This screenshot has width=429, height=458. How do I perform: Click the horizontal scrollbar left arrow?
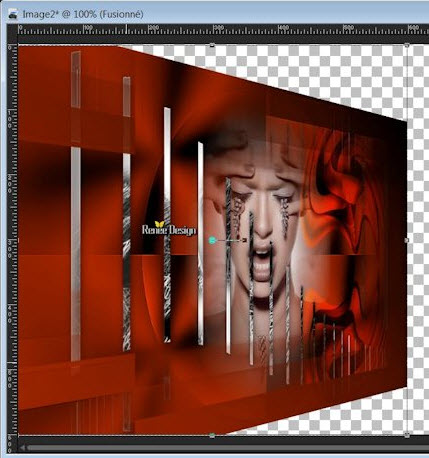click(22, 448)
